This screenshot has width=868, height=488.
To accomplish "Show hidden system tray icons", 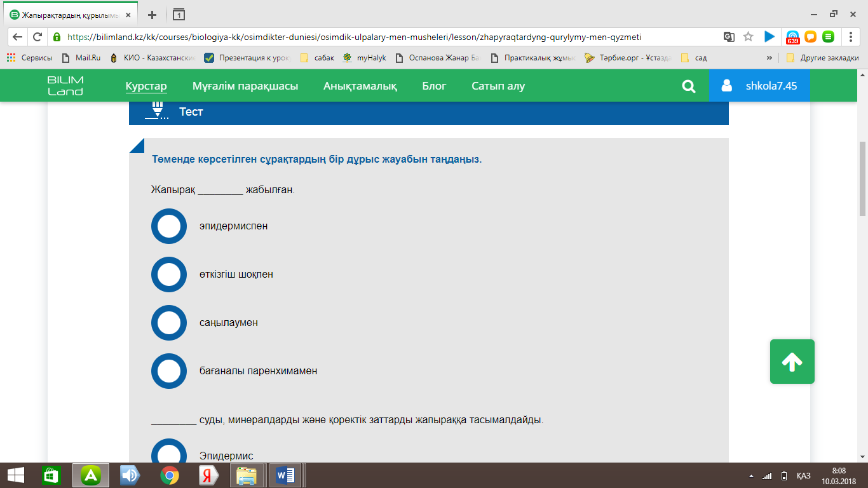I will [x=752, y=475].
